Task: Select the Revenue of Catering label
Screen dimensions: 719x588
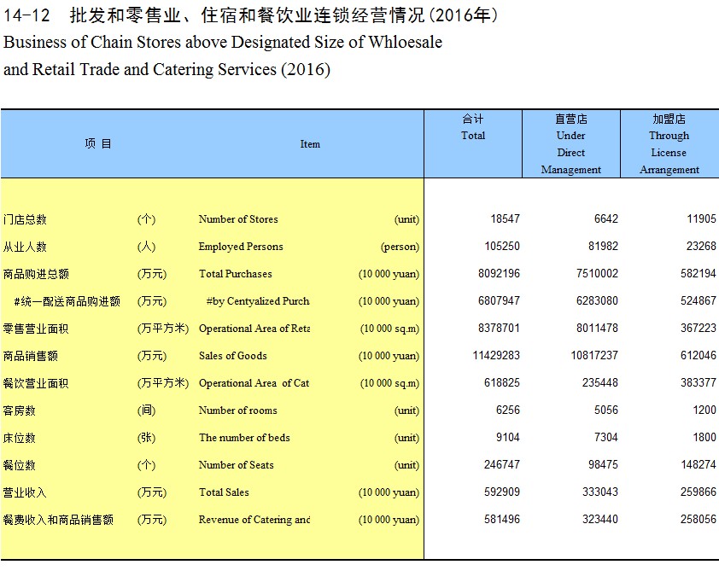Action: point(254,520)
